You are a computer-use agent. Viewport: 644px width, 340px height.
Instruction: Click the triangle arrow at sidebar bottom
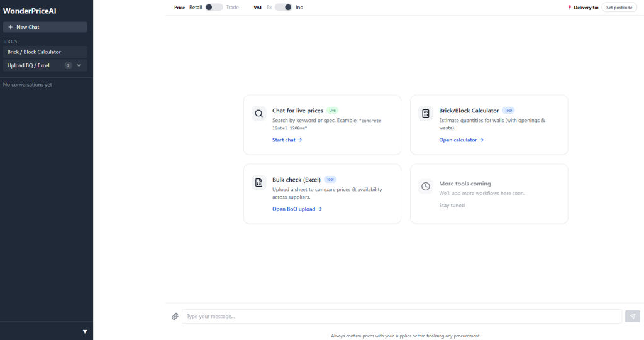tap(85, 331)
